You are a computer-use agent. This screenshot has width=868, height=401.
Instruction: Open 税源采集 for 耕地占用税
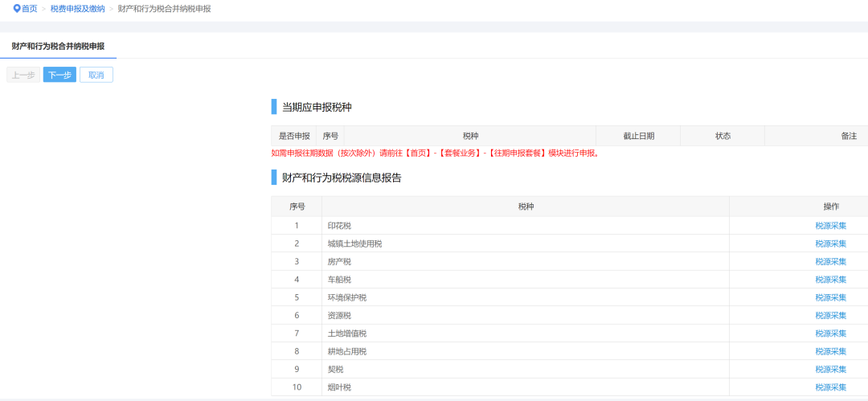click(831, 352)
